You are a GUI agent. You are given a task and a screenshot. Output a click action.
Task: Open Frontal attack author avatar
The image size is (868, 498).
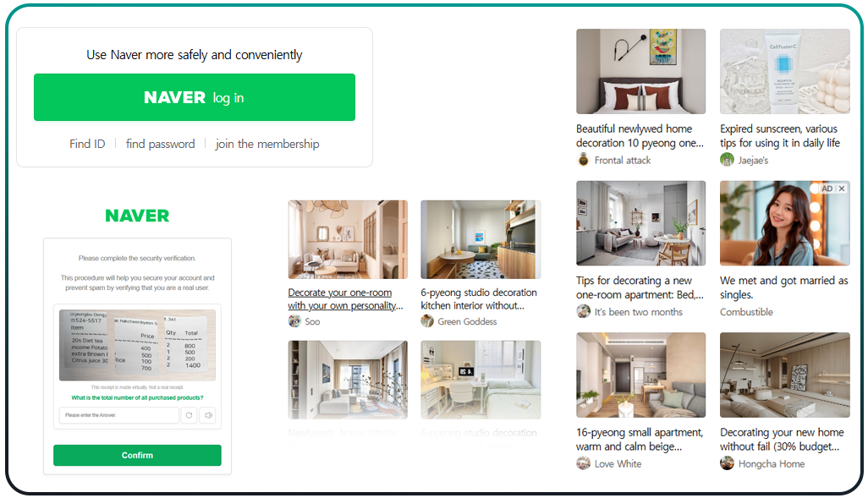tap(584, 160)
